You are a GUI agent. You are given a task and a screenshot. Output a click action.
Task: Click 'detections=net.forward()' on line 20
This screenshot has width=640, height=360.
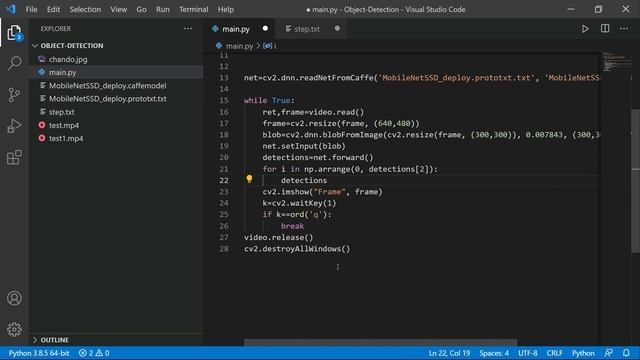318,158
